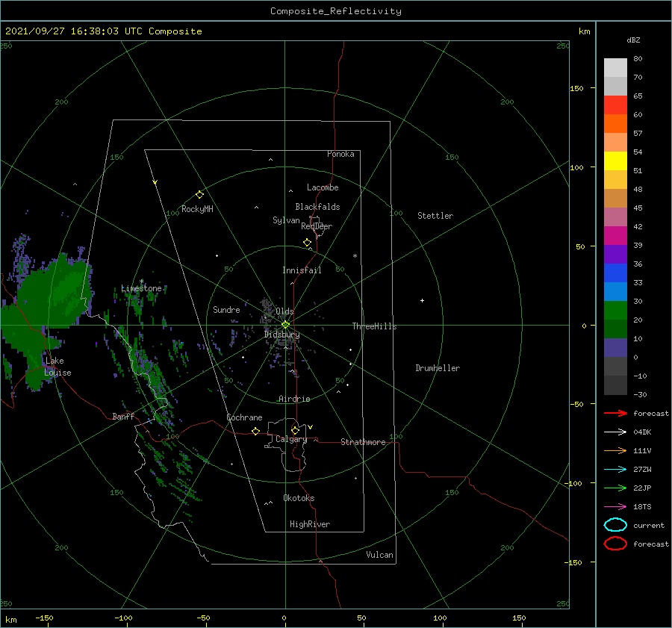
Task: Click the white 04DK arrow legend icon
Action: pyautogui.click(x=615, y=432)
